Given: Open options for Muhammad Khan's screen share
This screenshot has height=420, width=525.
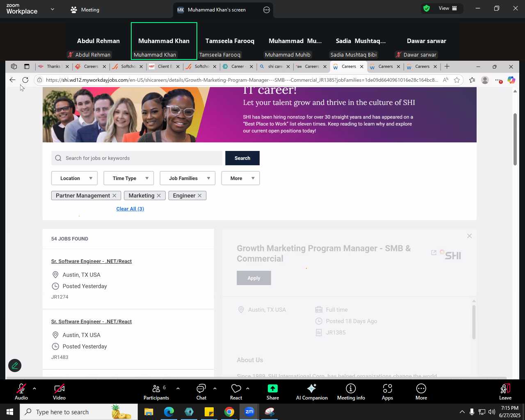Looking at the screenshot, I should 267,10.
